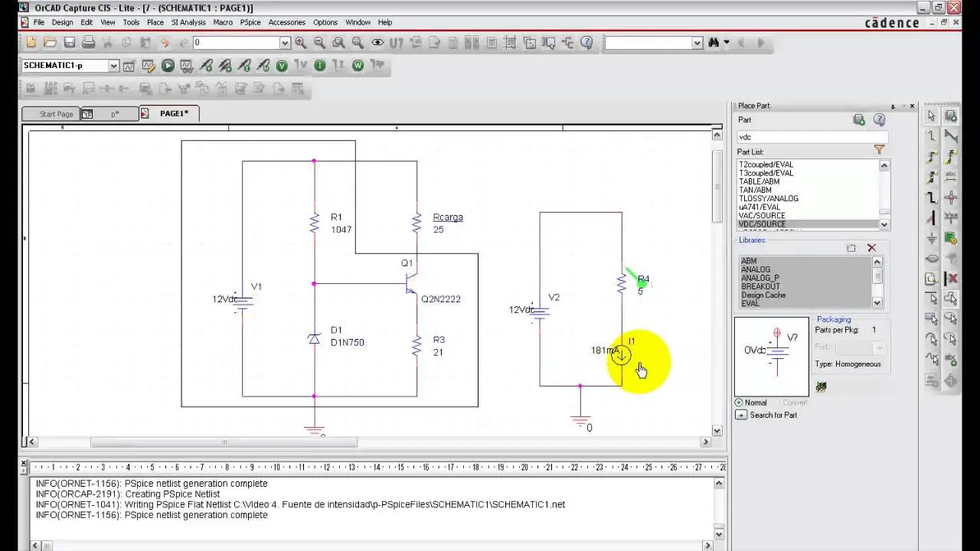Pin the Place Part palette

[x=893, y=106]
